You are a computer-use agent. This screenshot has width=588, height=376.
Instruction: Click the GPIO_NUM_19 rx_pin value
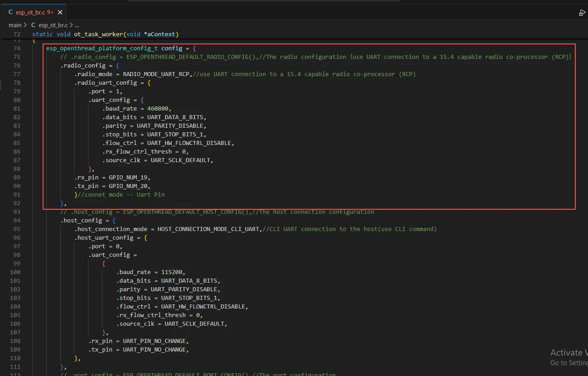pyautogui.click(x=129, y=178)
